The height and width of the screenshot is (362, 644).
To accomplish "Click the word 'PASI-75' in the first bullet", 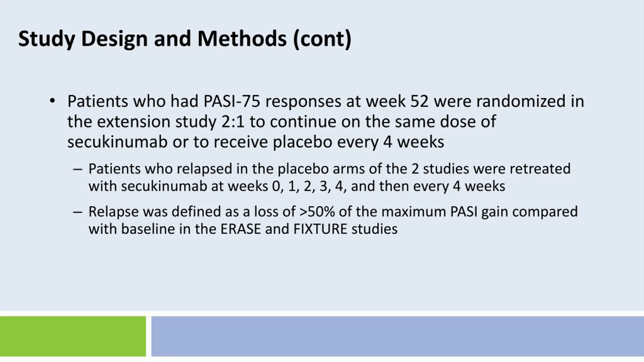I will point(232,101).
